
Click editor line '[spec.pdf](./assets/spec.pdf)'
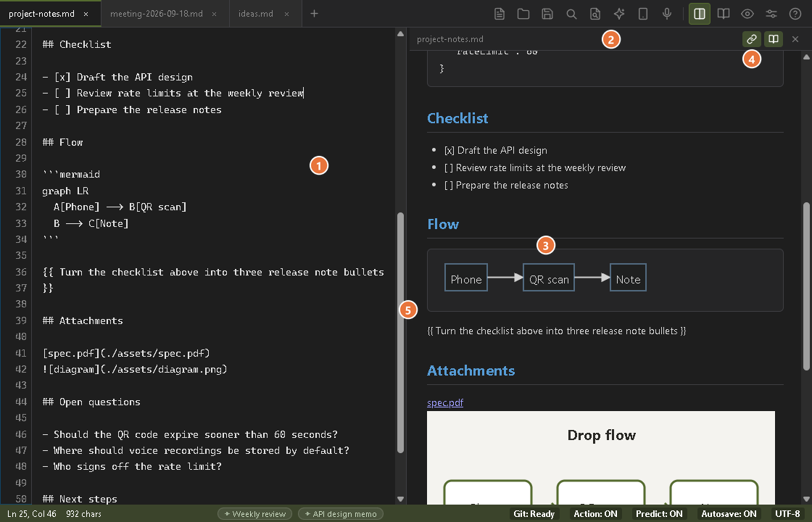126,353
